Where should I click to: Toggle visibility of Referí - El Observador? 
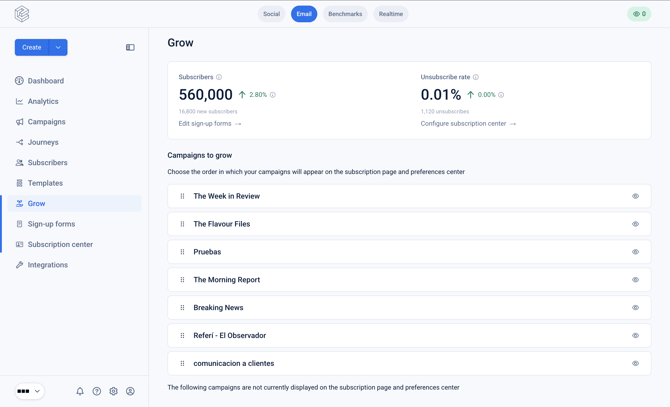[x=635, y=336]
